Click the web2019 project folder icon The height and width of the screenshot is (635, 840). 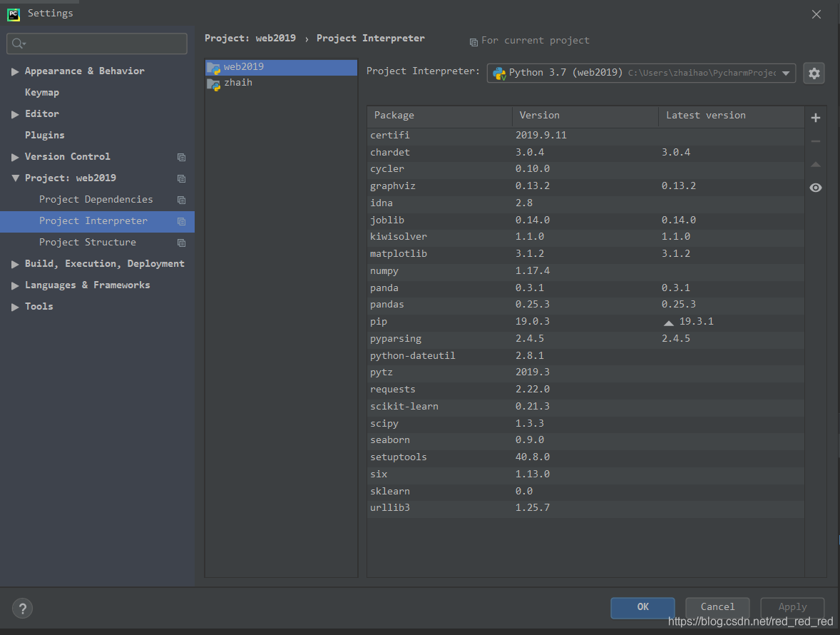[x=214, y=68]
